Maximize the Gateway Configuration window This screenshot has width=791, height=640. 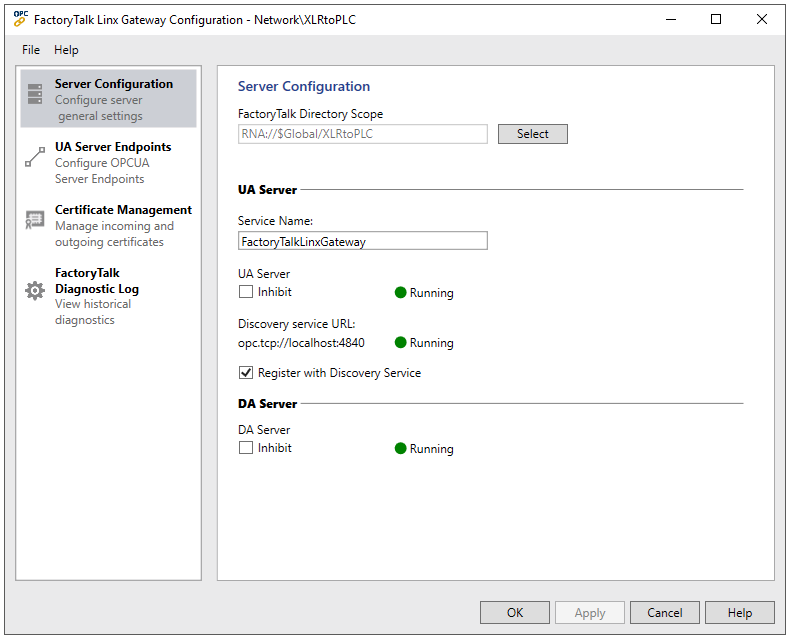pos(715,19)
